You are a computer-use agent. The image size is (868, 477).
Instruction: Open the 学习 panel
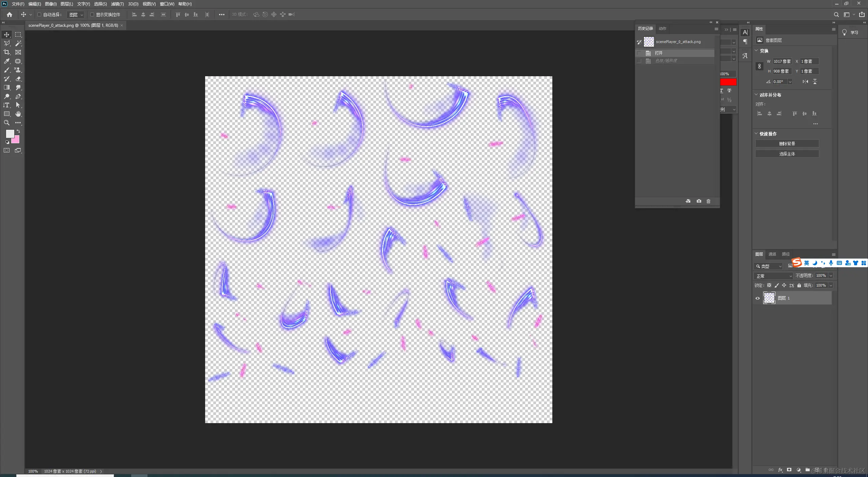click(850, 33)
